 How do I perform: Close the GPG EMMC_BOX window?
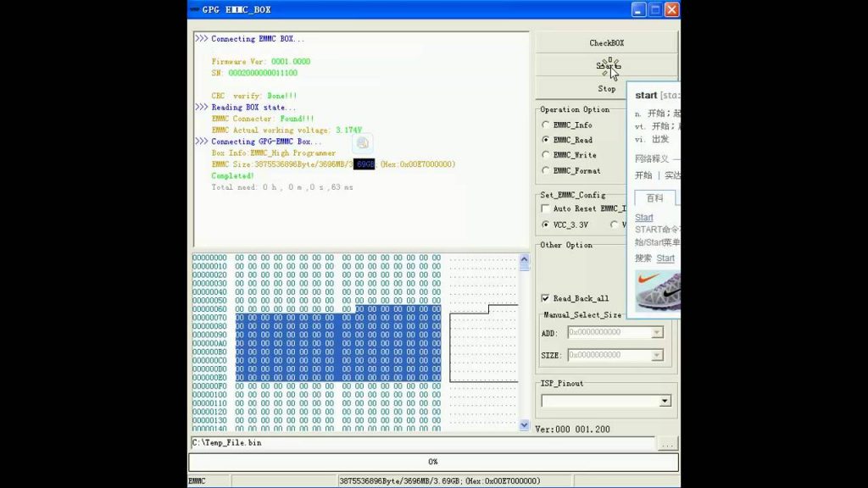pos(671,9)
